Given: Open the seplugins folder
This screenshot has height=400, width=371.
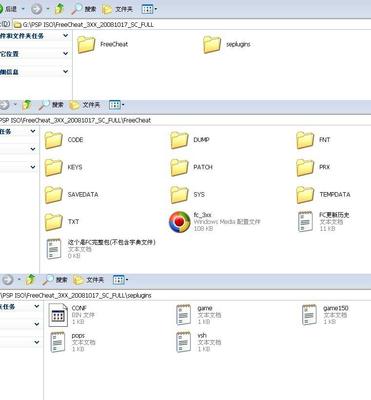Looking at the screenshot, I should (227, 44).
